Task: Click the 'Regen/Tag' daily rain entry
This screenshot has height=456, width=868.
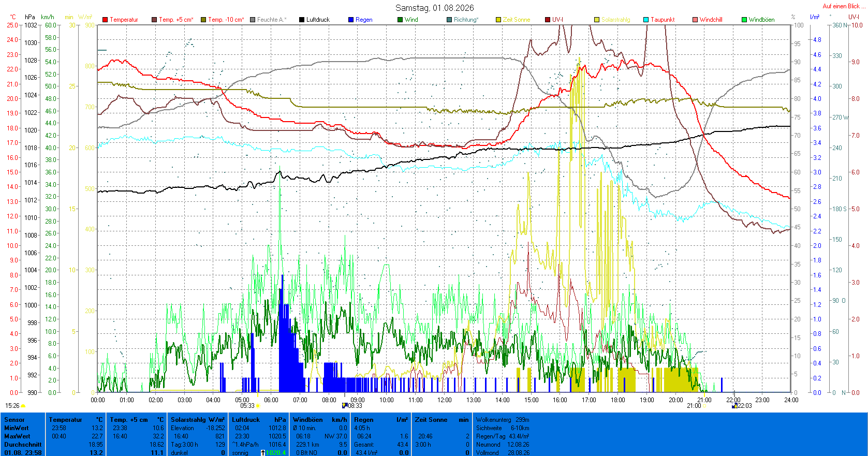Action: pyautogui.click(x=491, y=436)
